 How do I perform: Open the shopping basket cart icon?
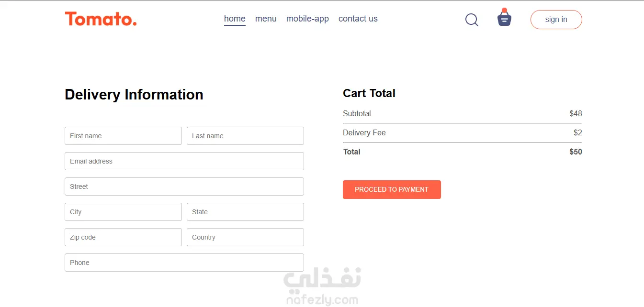click(504, 18)
